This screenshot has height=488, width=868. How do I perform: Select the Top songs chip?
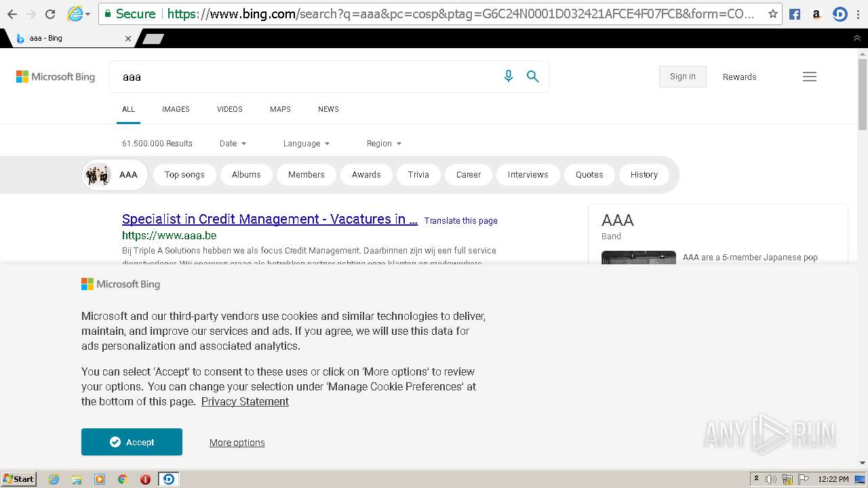[184, 175]
